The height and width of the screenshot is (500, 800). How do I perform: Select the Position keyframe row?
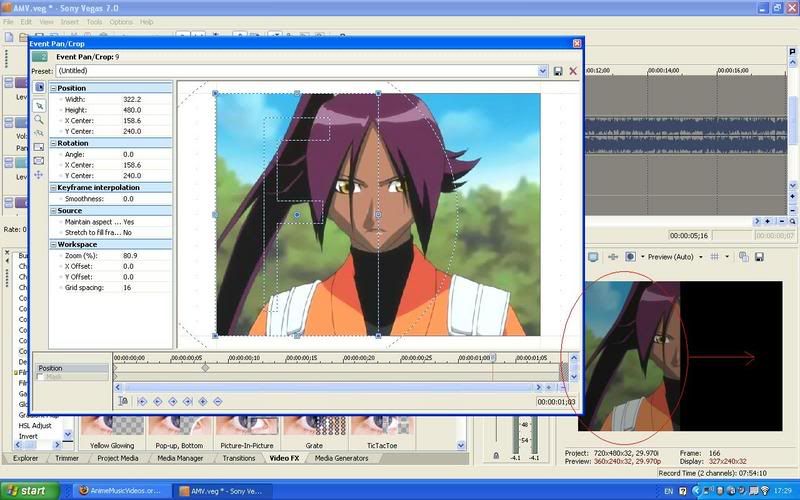[72, 368]
